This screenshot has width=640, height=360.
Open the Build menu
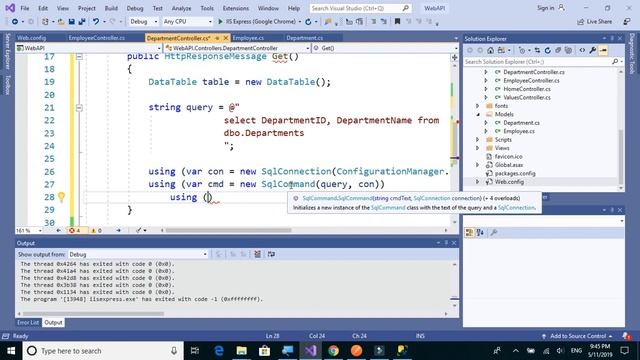click(111, 8)
